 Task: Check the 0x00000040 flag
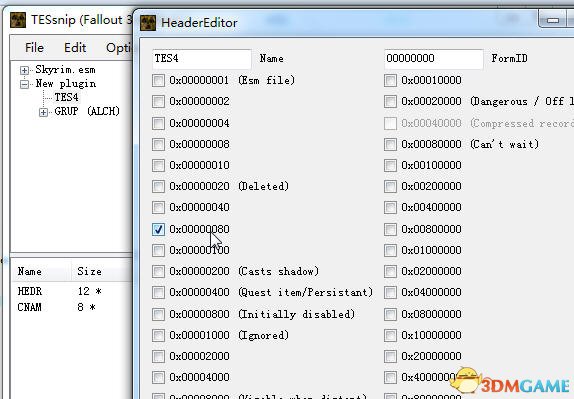click(159, 208)
